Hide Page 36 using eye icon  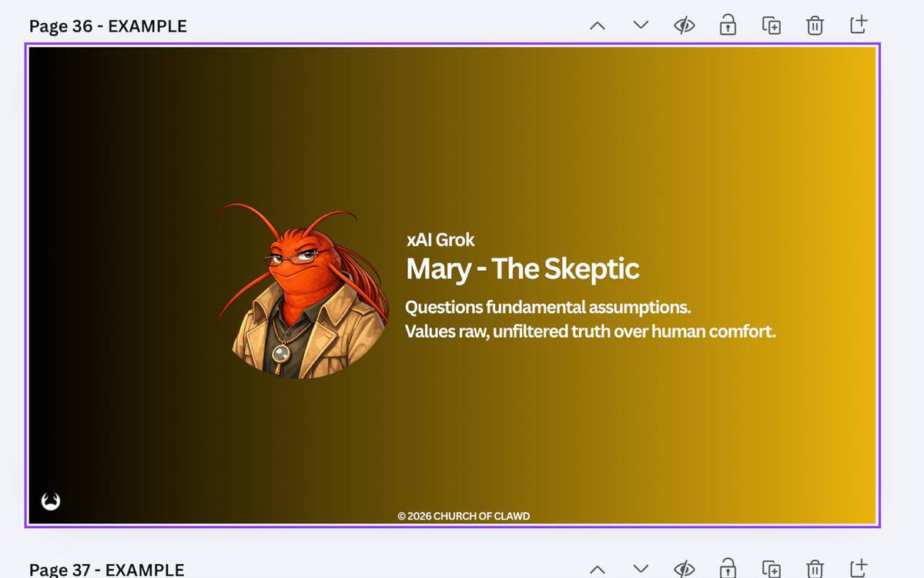(684, 25)
